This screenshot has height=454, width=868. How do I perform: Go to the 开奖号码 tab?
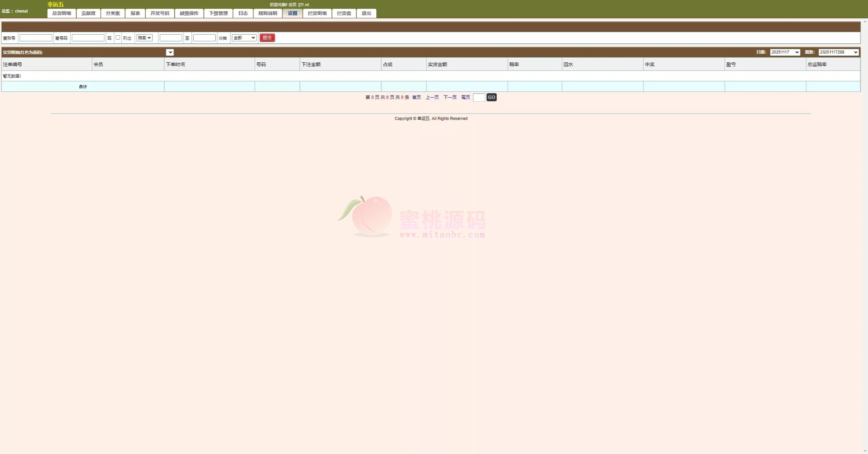[x=160, y=13]
